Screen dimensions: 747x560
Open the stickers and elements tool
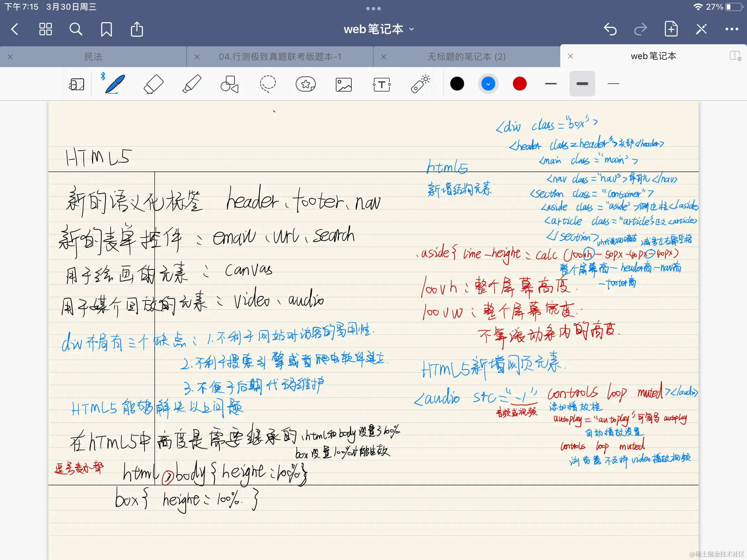(x=306, y=84)
